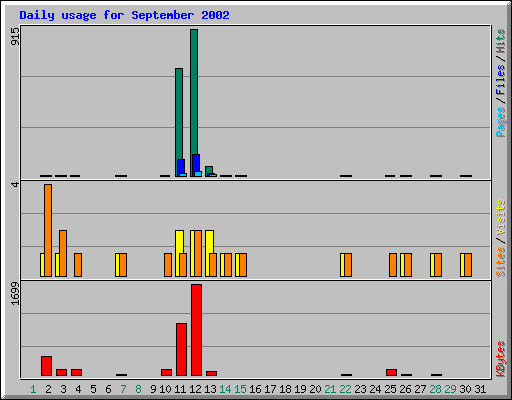Click the day '25' axis label
The image size is (512, 400).
coord(390,389)
